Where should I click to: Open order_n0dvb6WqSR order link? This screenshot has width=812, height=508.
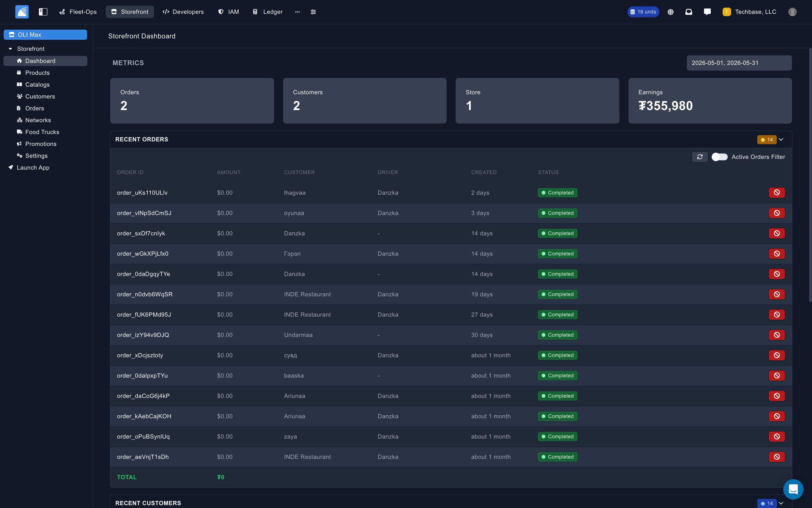pyautogui.click(x=145, y=294)
